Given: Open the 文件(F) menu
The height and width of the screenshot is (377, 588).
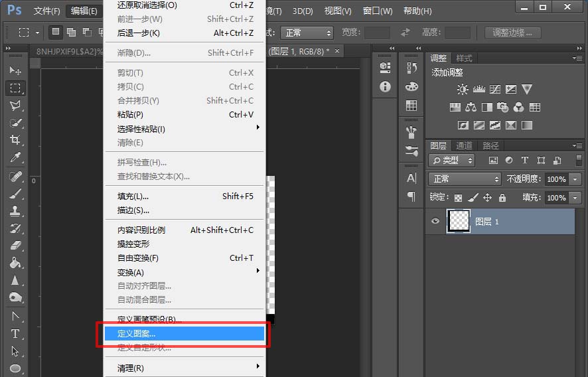Looking at the screenshot, I should click(46, 11).
